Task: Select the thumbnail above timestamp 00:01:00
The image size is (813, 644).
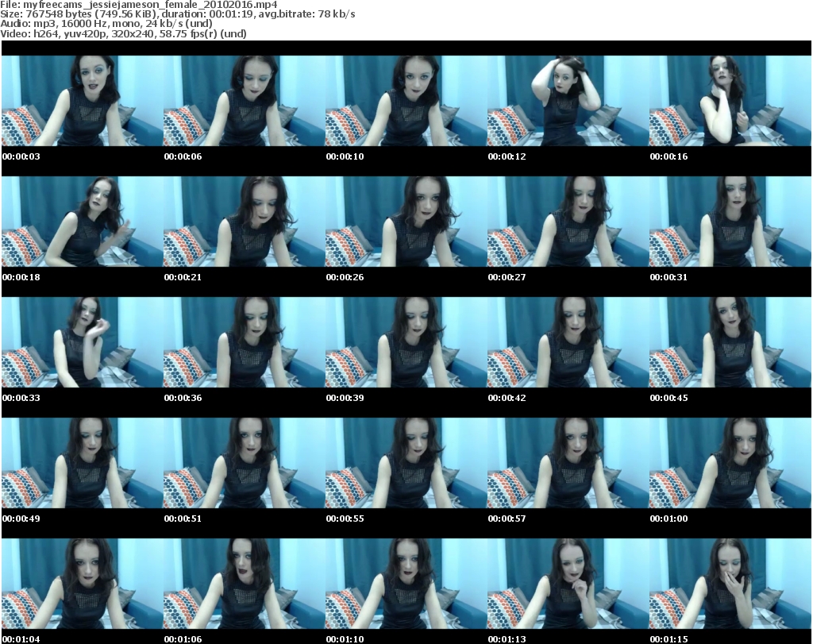Action: click(730, 463)
